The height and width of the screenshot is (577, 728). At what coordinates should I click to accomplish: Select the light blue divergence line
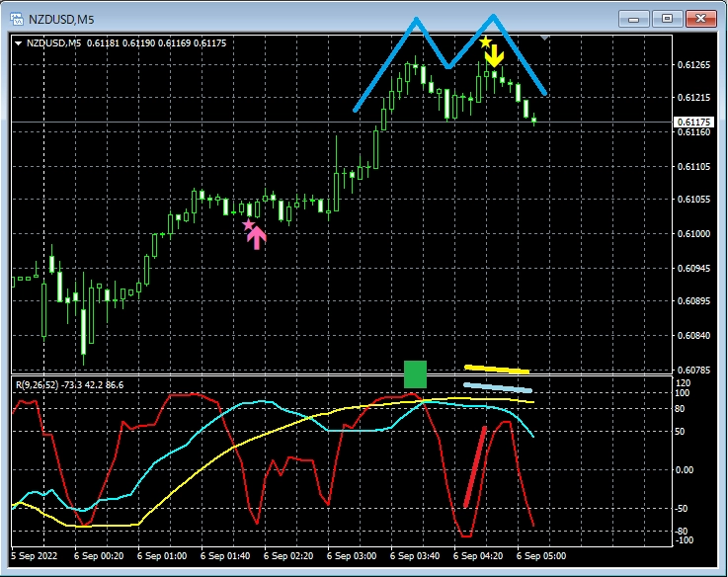pos(498,387)
